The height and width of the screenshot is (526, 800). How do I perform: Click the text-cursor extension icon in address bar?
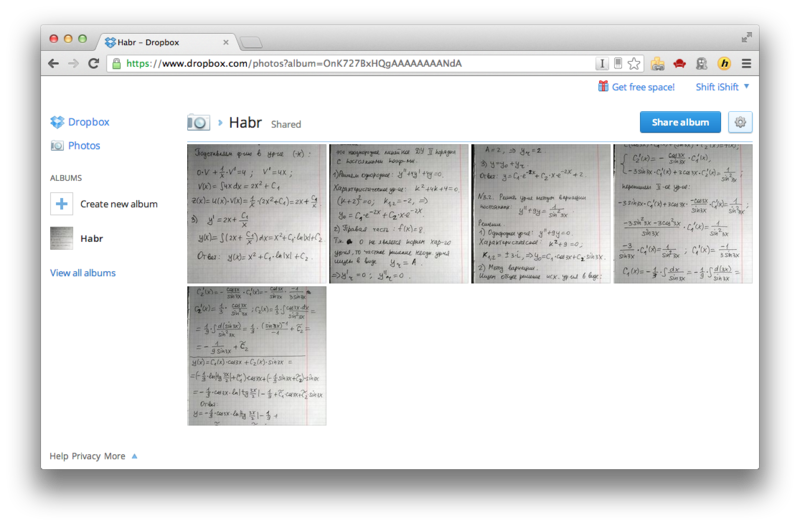(x=602, y=63)
